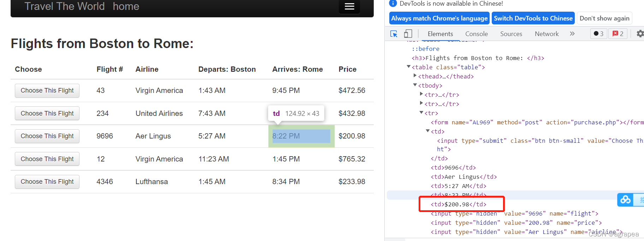Choose flight 43 Virgin America

(x=47, y=90)
